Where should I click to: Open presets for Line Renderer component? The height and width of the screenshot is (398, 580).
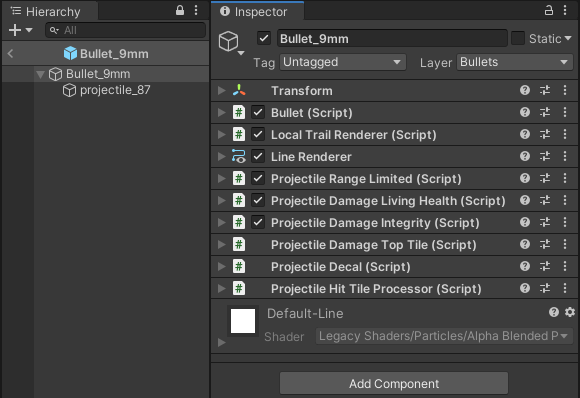pos(544,156)
